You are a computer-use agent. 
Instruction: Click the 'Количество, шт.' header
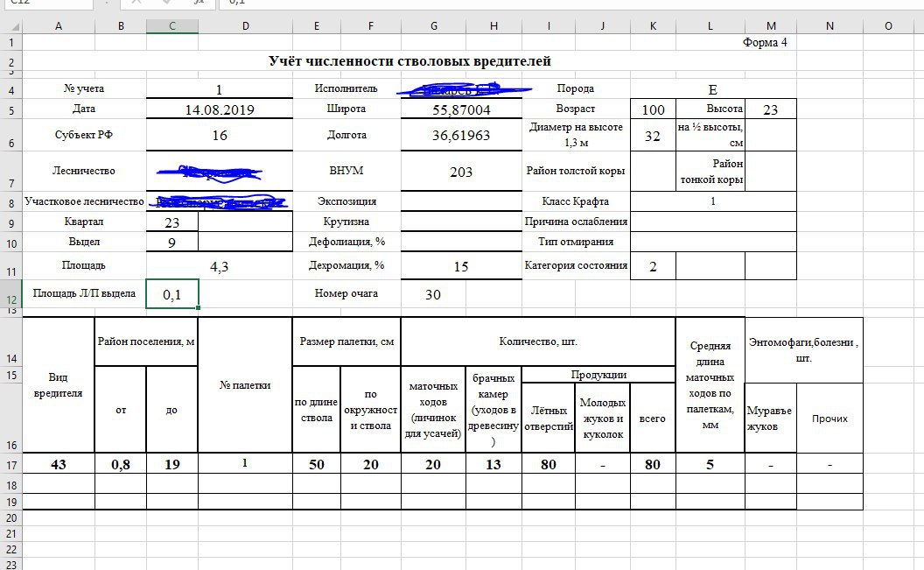tap(538, 341)
